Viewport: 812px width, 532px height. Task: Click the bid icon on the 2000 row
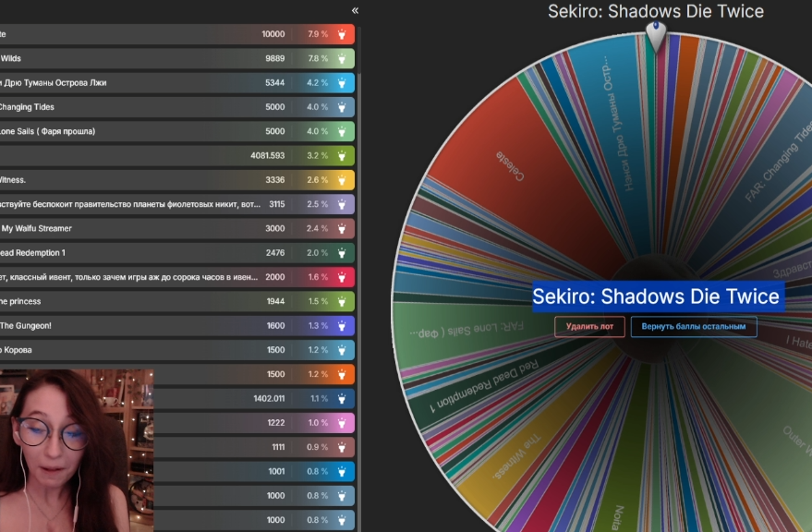click(x=342, y=277)
